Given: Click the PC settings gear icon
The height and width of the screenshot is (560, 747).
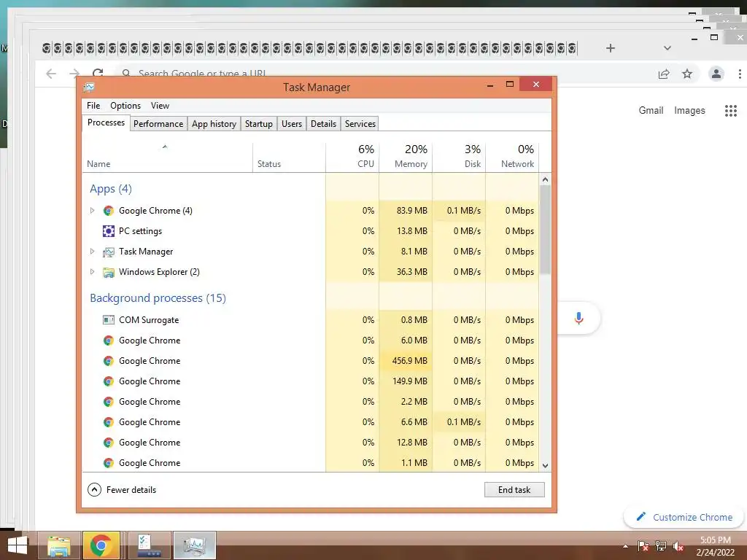Looking at the screenshot, I should (109, 231).
